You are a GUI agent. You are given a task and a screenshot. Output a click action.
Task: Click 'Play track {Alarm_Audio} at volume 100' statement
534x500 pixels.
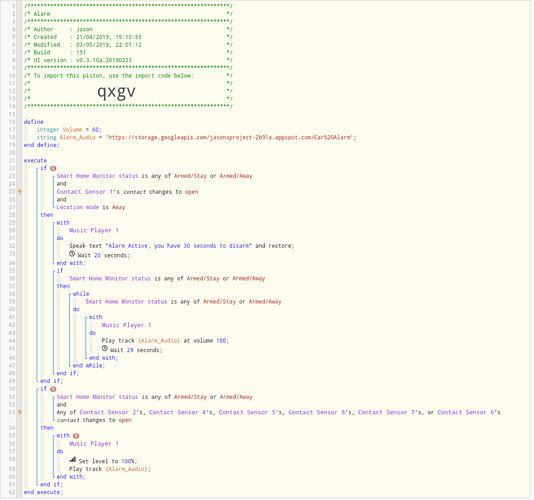click(165, 341)
